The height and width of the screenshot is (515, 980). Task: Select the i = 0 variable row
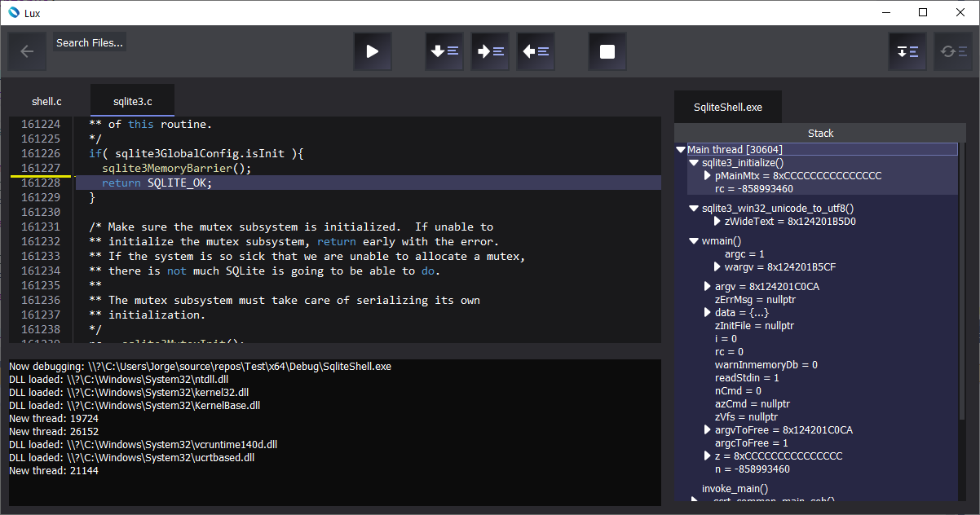[x=726, y=339]
